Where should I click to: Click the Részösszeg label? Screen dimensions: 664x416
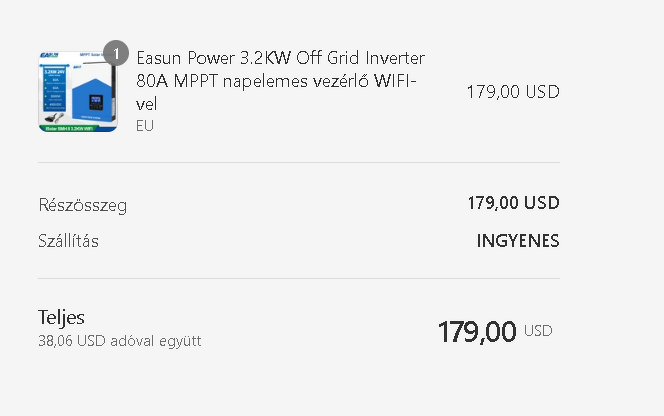[82, 205]
